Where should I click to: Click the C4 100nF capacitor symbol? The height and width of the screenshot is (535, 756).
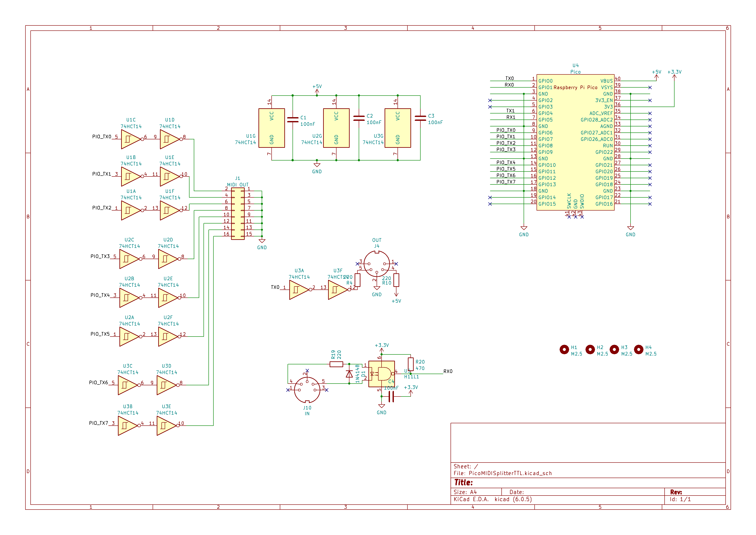[x=391, y=397]
